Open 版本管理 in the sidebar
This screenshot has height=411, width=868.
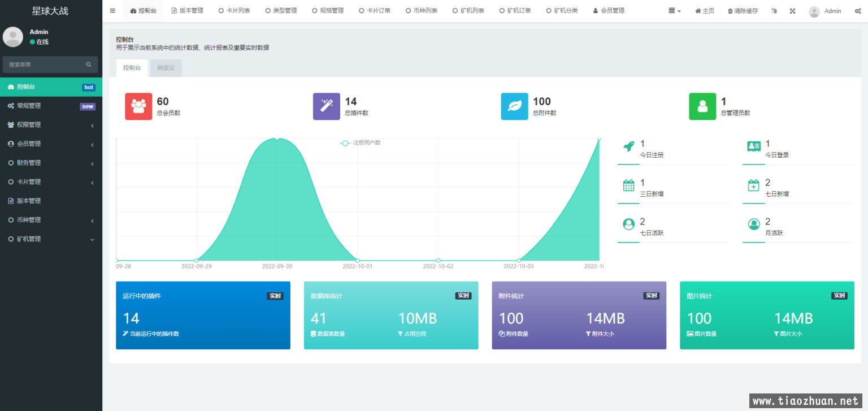(51, 201)
